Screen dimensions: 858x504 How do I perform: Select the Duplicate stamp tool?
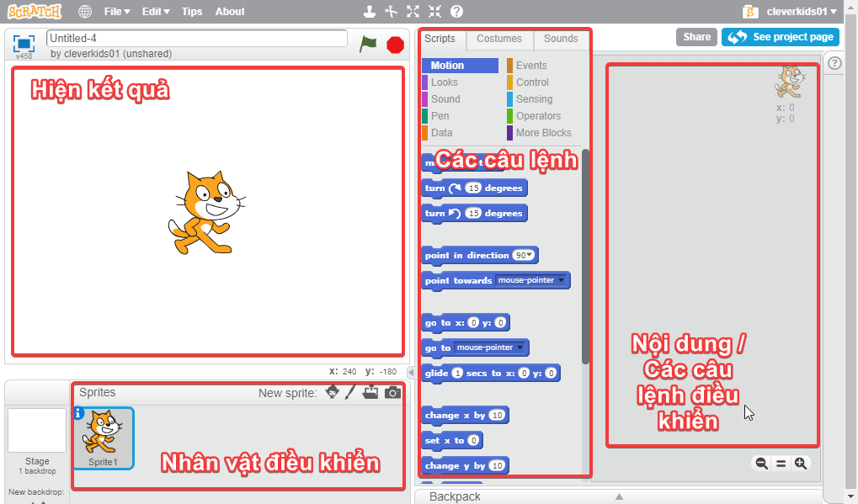click(370, 12)
